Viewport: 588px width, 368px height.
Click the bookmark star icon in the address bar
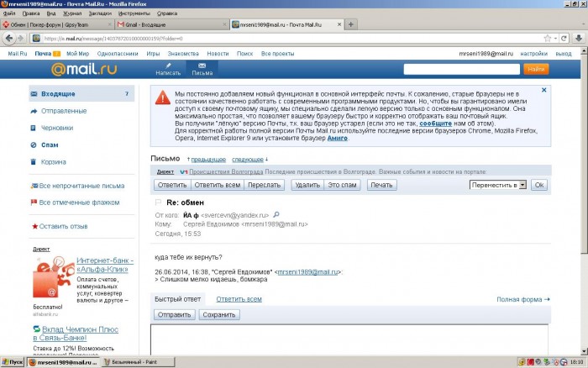pyautogui.click(x=548, y=39)
